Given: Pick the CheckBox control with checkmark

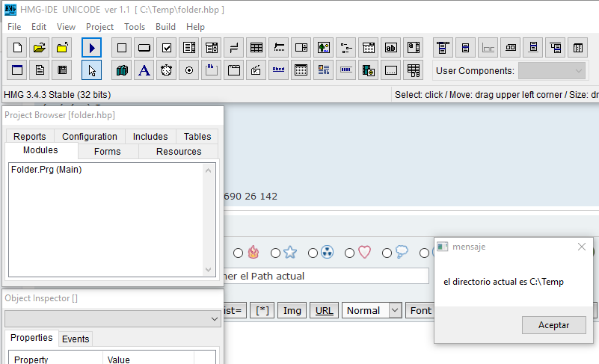Looking at the screenshot, I should [167, 48].
